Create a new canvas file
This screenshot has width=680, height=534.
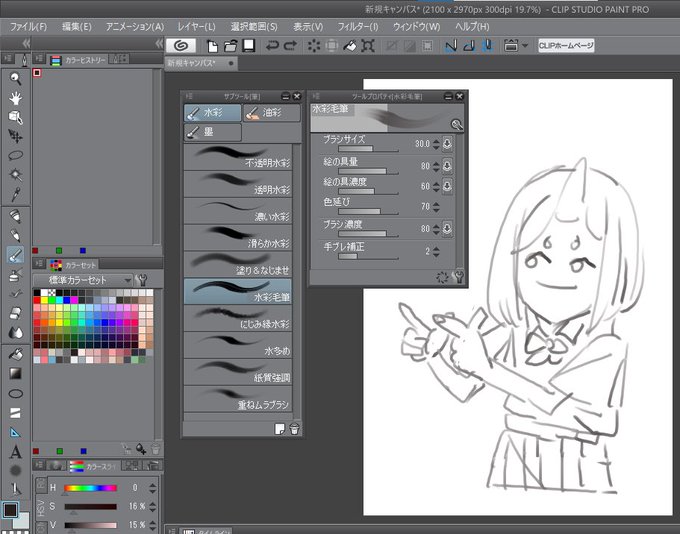click(x=212, y=46)
